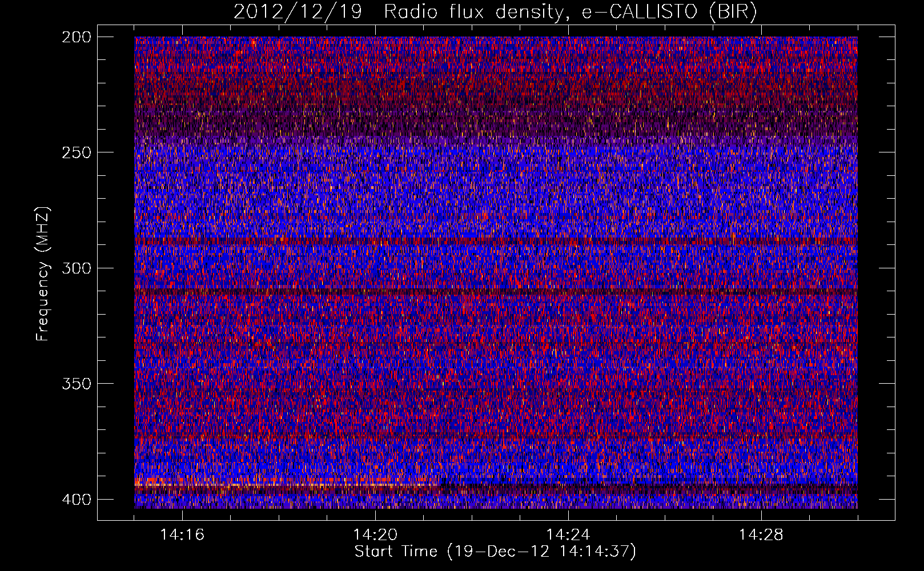The image size is (924, 571).
Task: Select the 200 frequency tick label
Action: [x=76, y=37]
